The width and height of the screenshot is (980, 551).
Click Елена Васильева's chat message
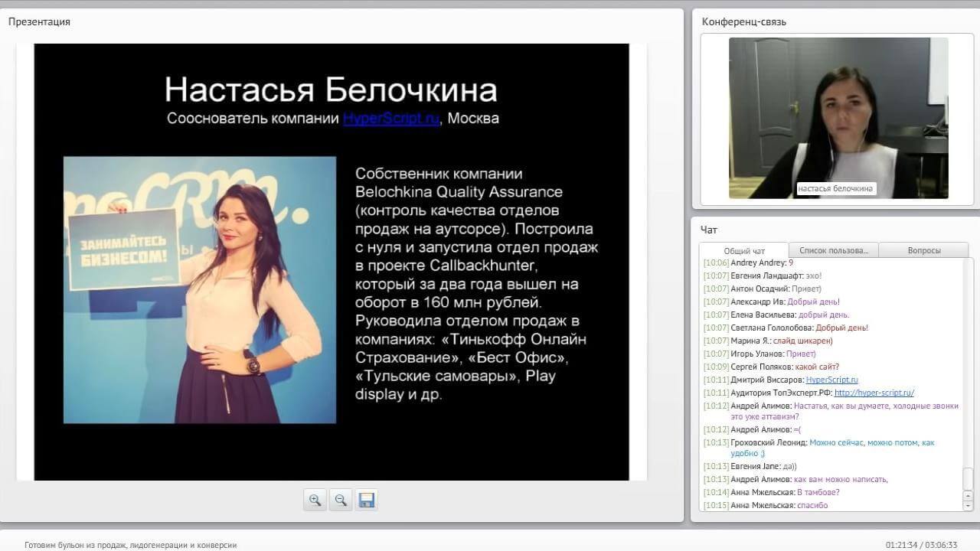[776, 315]
